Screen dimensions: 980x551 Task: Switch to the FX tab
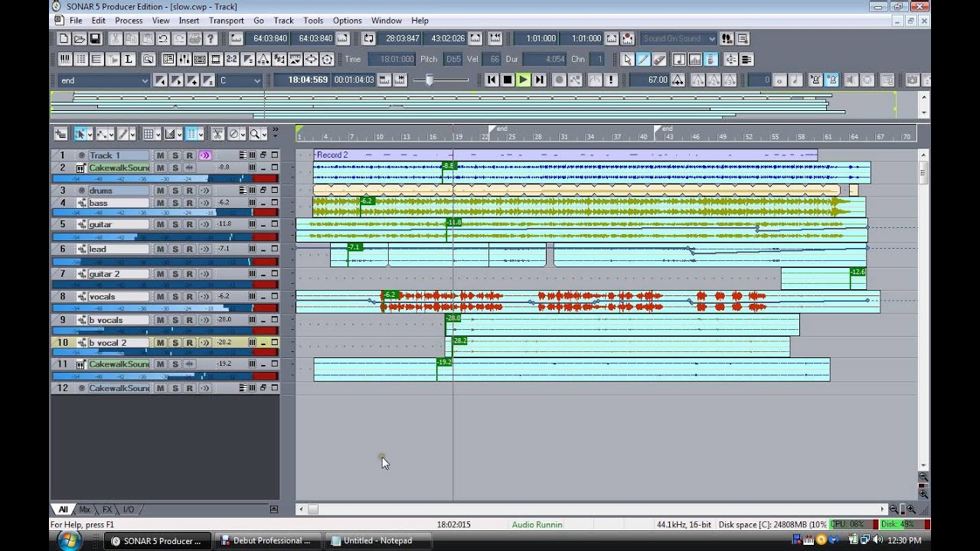click(x=107, y=509)
